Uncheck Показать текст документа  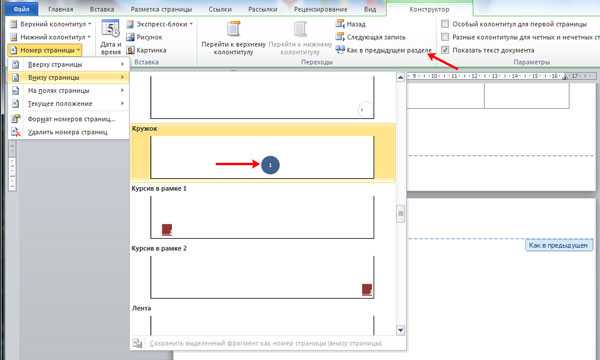pos(445,50)
